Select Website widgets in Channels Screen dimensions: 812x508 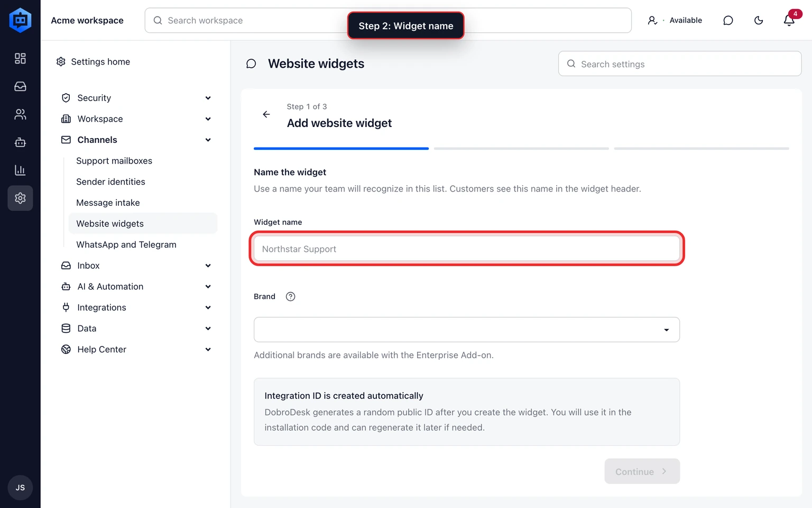(x=143, y=223)
